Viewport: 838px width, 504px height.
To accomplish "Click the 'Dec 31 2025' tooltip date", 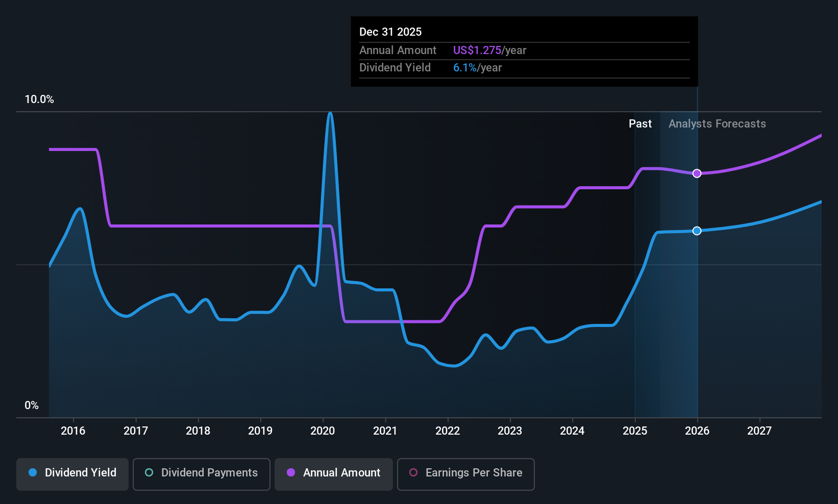I will [390, 32].
